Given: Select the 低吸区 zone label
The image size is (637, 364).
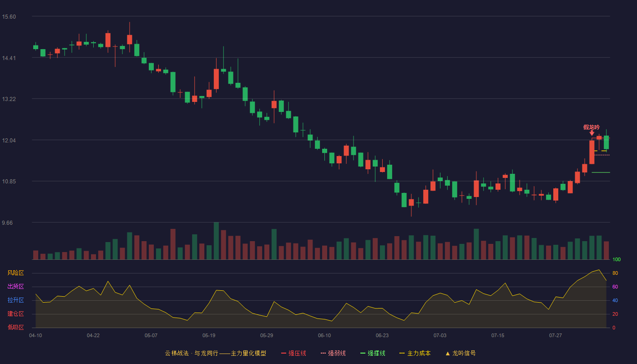Looking at the screenshot, I should 15,327.
